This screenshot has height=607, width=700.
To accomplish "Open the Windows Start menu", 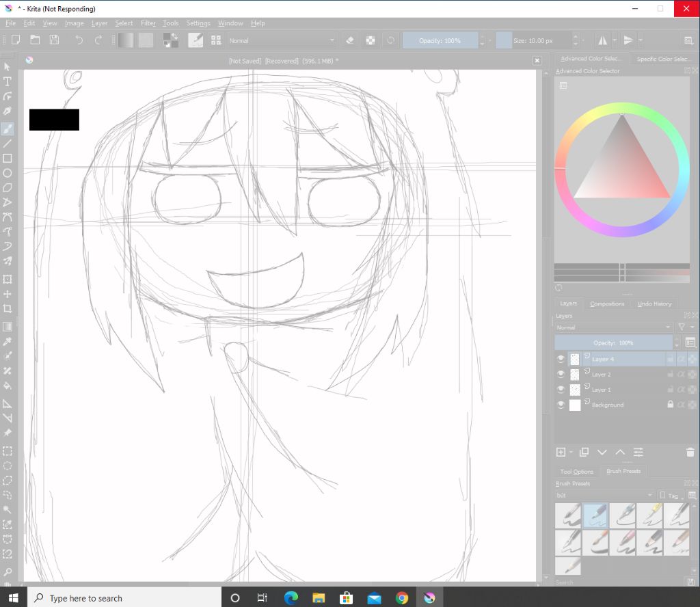I will [x=14, y=597].
